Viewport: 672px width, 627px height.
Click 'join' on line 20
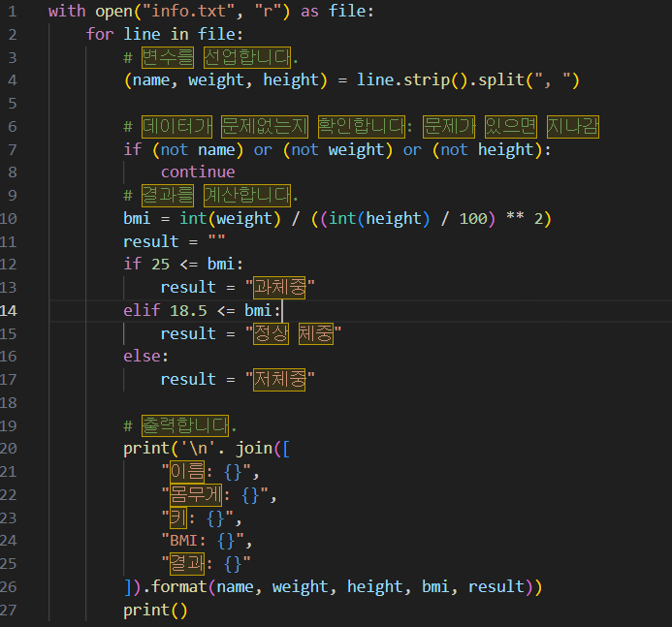[x=254, y=449]
